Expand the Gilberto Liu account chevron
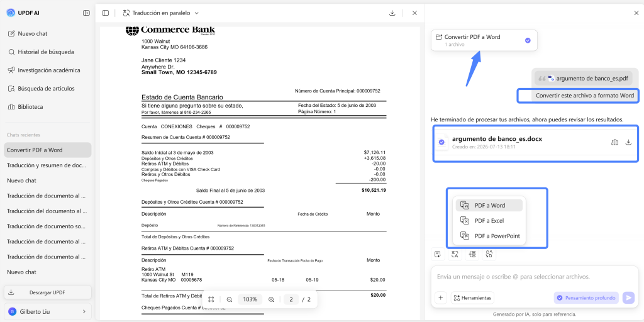644x322 pixels. [84, 312]
